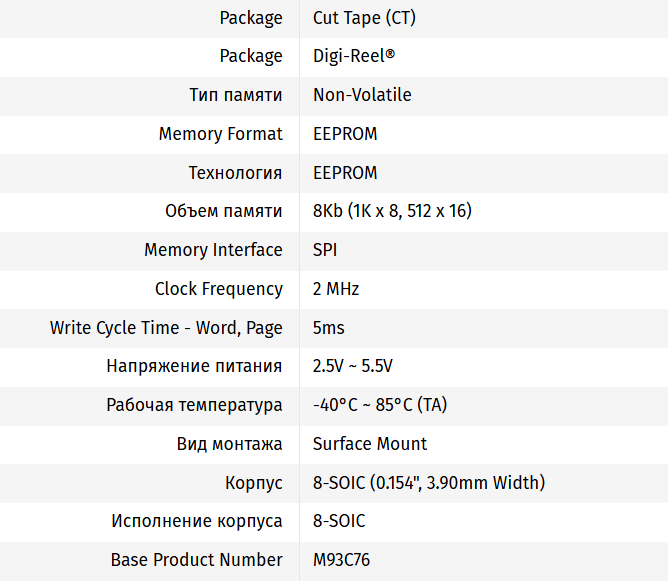Select the '8Kb (1K x 8, 512 x 16)' value
Viewport: 668px width, 586px height.
point(392,211)
